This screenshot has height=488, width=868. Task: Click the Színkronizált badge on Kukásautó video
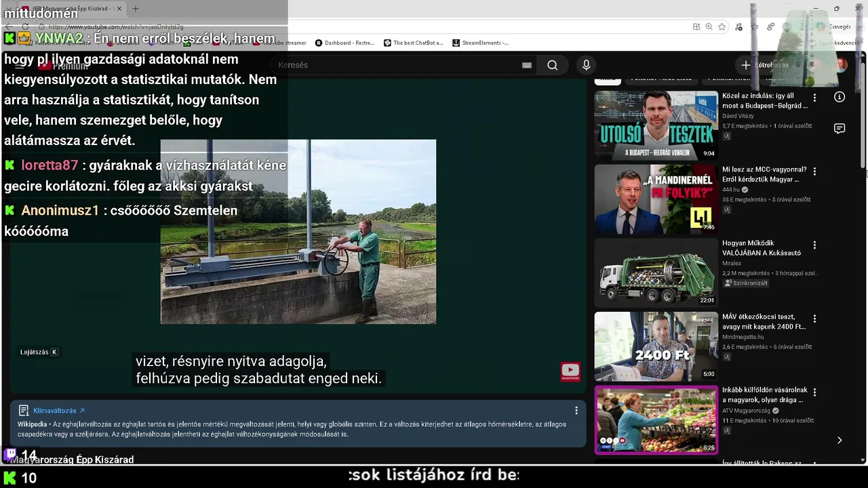(x=746, y=283)
